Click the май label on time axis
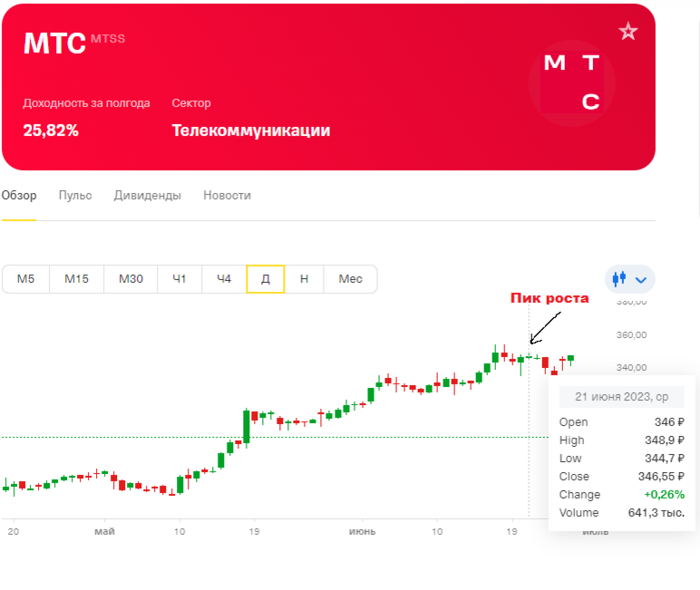The image size is (700, 590). 104,531
